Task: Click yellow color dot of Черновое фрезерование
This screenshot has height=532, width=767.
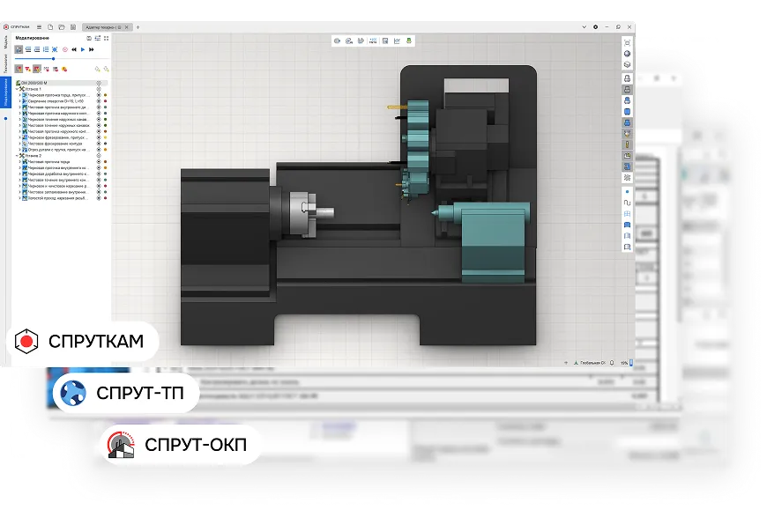Action: point(105,137)
